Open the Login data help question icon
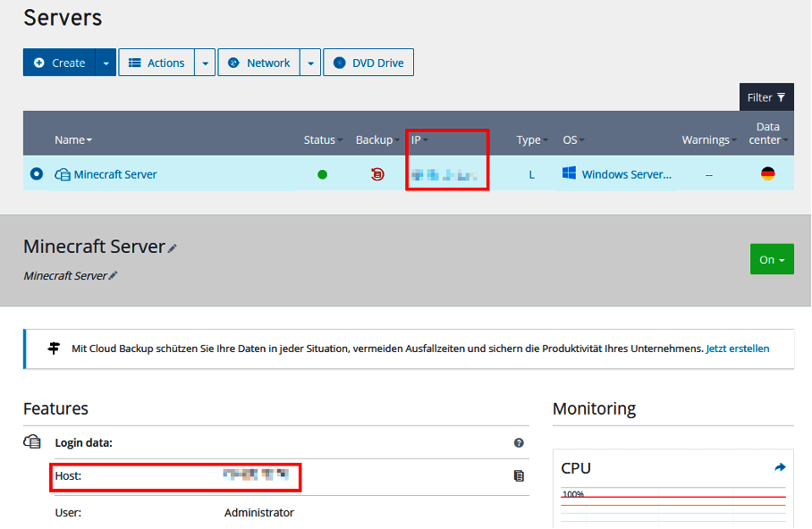 tap(519, 442)
